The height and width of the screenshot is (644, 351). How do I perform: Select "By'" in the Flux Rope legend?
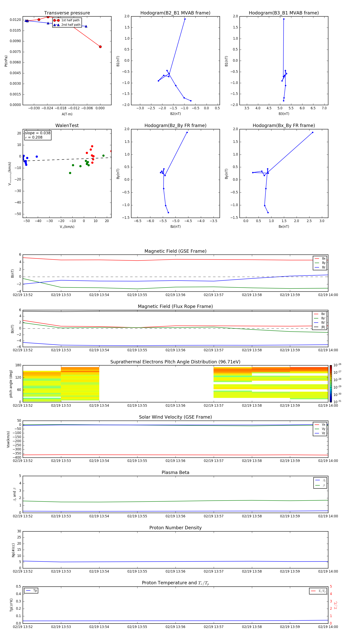tap(320, 318)
